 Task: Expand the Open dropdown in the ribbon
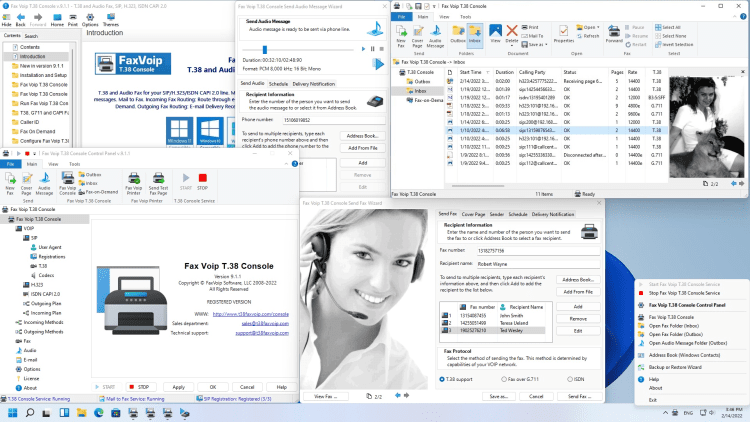click(x=590, y=27)
